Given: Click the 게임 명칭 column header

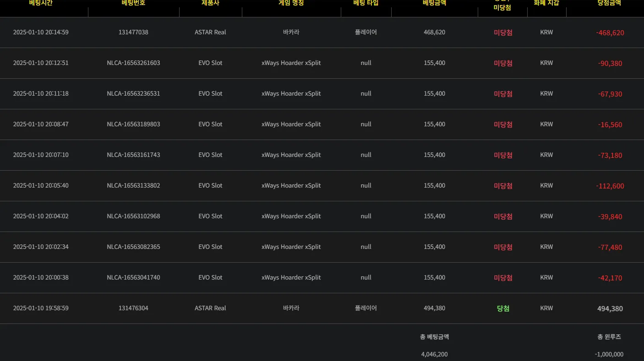Looking at the screenshot, I should [291, 3].
